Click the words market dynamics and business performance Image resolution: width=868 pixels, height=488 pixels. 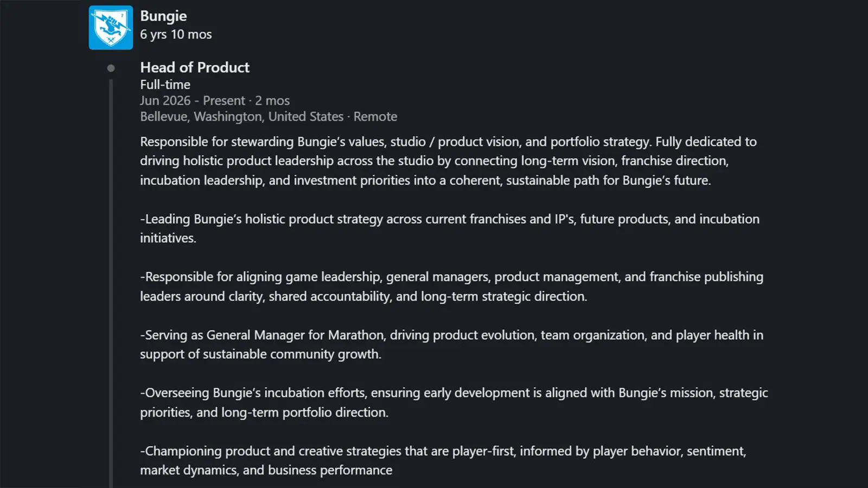click(x=266, y=470)
